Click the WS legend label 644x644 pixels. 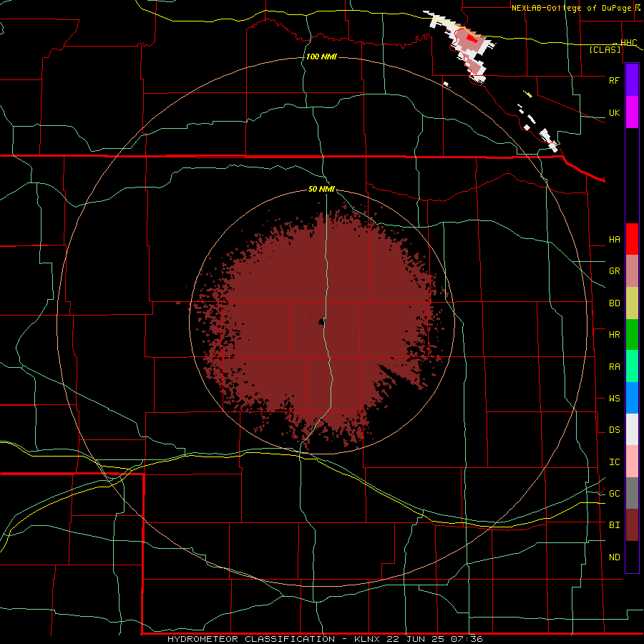point(614,399)
